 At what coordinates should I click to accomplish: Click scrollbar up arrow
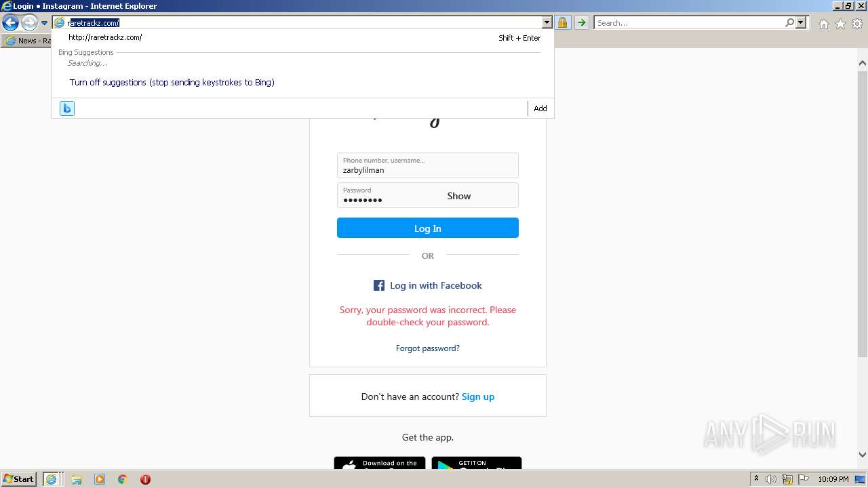coord(863,63)
